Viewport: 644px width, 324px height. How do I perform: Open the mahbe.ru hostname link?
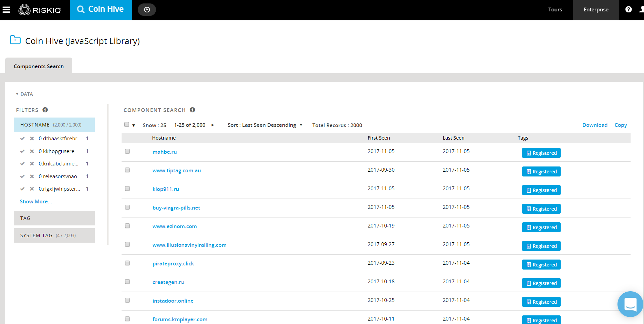pyautogui.click(x=165, y=152)
